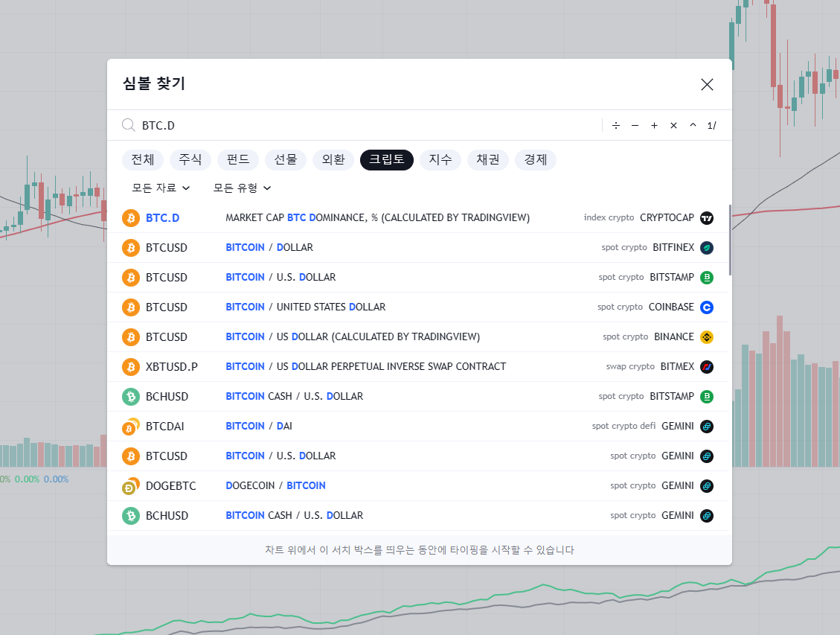Insert the 1/ inverse operator
This screenshot has height=635, width=840.
coord(711,125)
